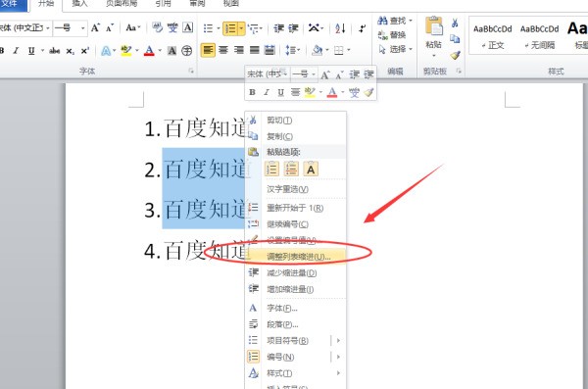Click the Cut scissors icon in Clipboard group

click(x=455, y=24)
